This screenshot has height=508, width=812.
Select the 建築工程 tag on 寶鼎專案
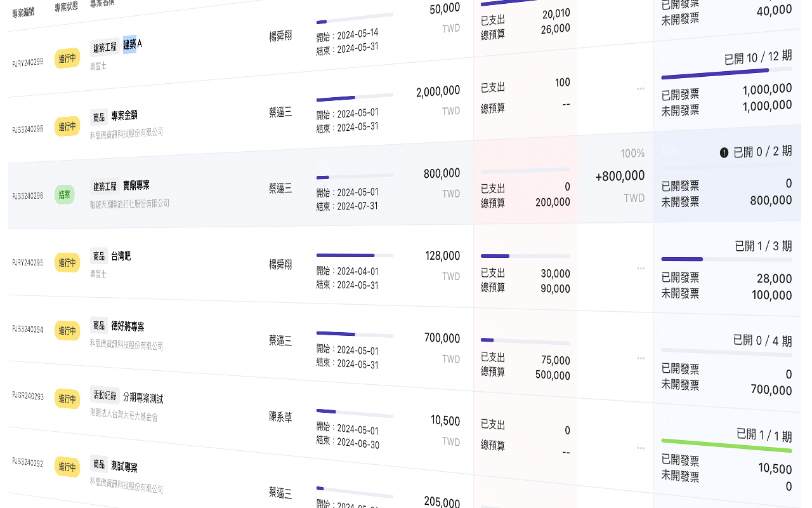point(105,186)
